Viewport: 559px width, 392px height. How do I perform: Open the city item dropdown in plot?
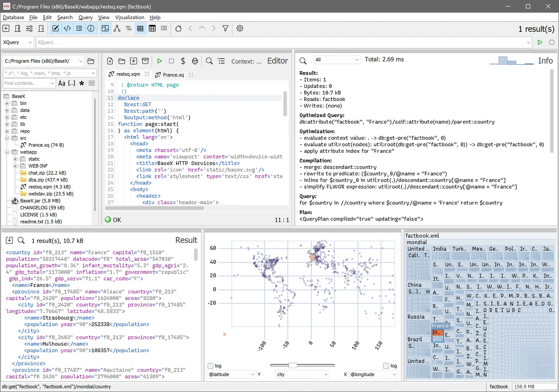tap(302, 374)
